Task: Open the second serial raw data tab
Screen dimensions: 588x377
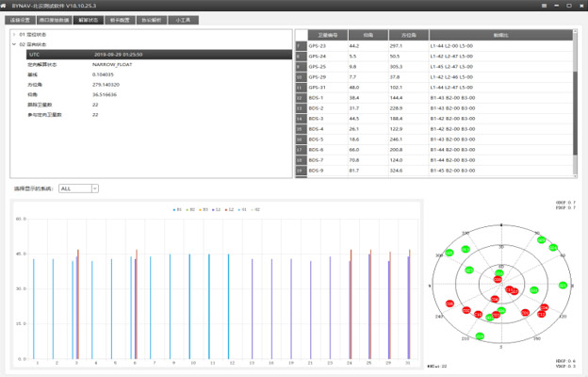Action: pyautogui.click(x=54, y=19)
